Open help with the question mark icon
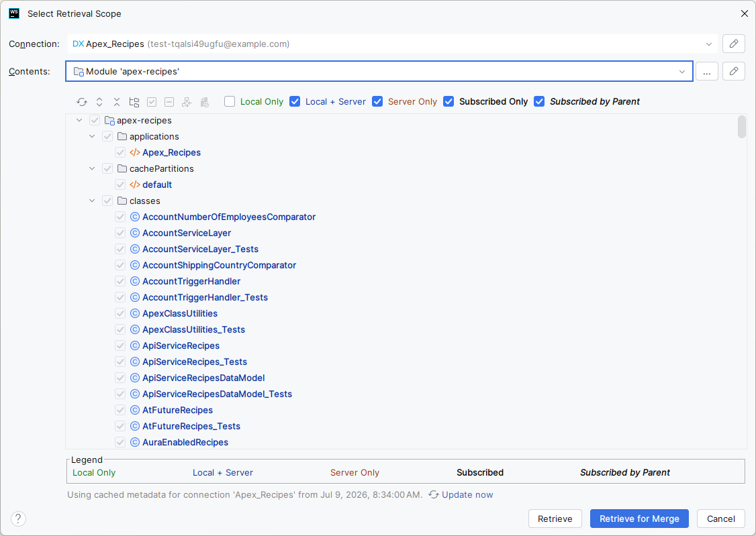Viewport: 756px width, 536px height. [x=18, y=519]
